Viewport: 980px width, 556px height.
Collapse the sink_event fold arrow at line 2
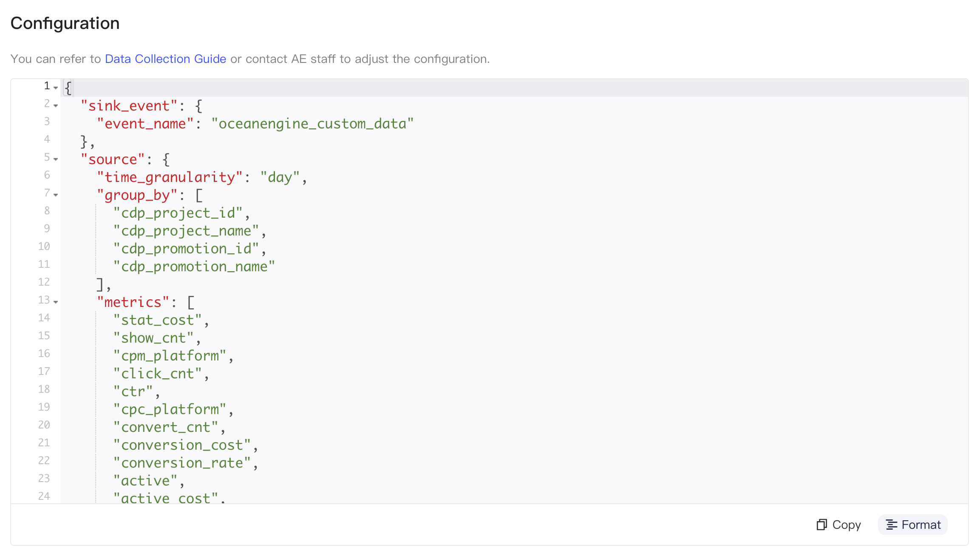(x=56, y=105)
